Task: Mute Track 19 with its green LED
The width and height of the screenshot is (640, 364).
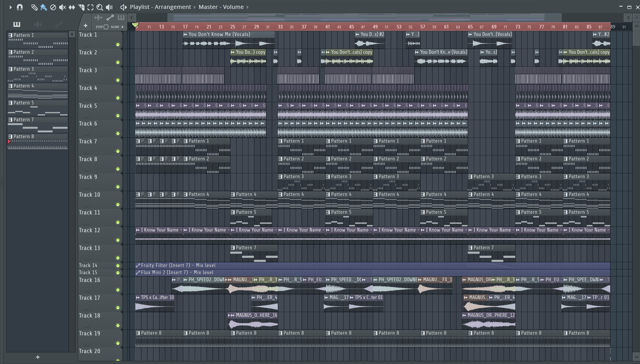Action: pyautogui.click(x=118, y=344)
